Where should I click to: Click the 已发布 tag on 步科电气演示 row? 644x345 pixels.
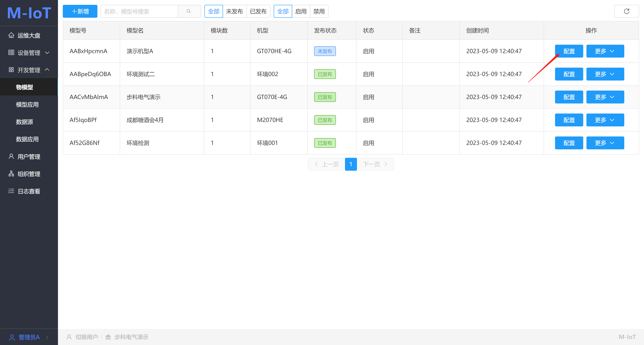coord(325,97)
